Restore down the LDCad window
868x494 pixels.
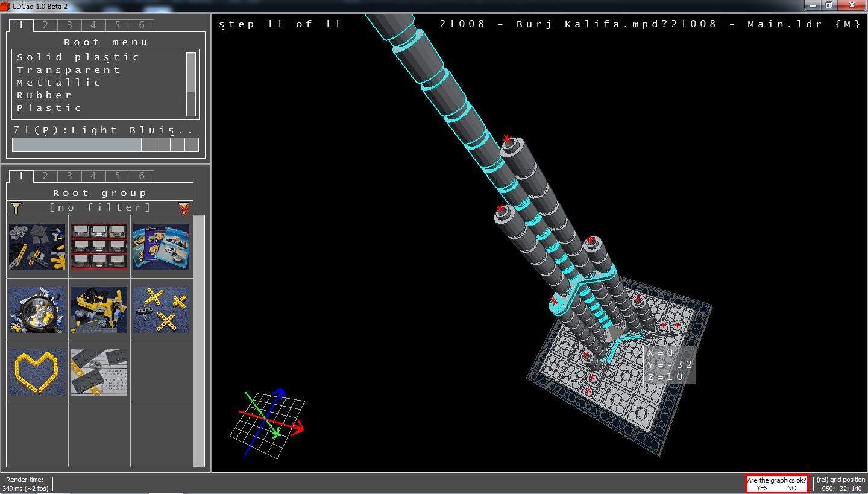[x=829, y=5]
